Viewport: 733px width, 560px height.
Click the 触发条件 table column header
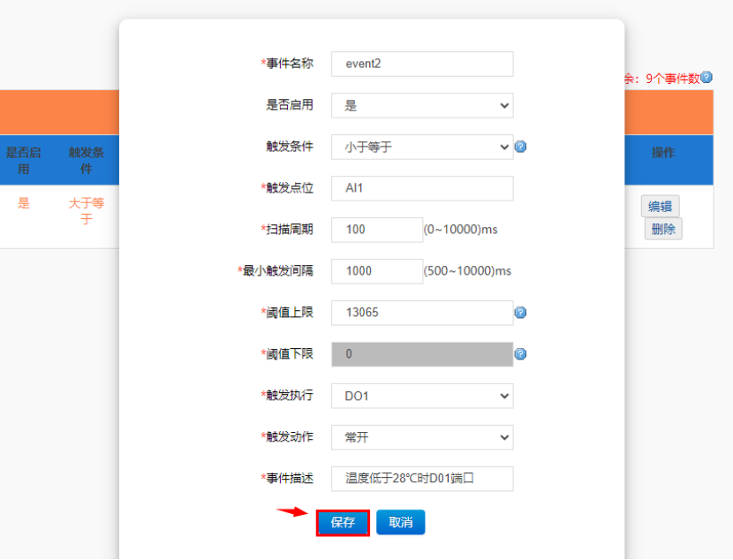(87, 160)
